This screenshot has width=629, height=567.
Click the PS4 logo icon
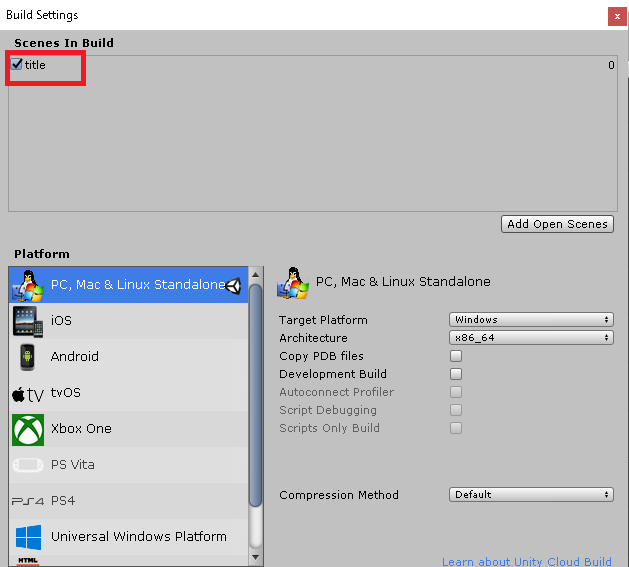(28, 501)
